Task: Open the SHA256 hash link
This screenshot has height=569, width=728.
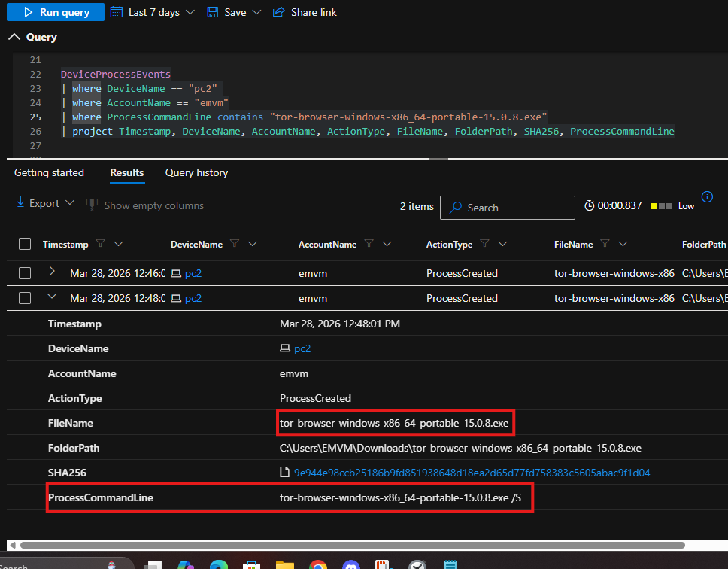Action: (x=472, y=473)
